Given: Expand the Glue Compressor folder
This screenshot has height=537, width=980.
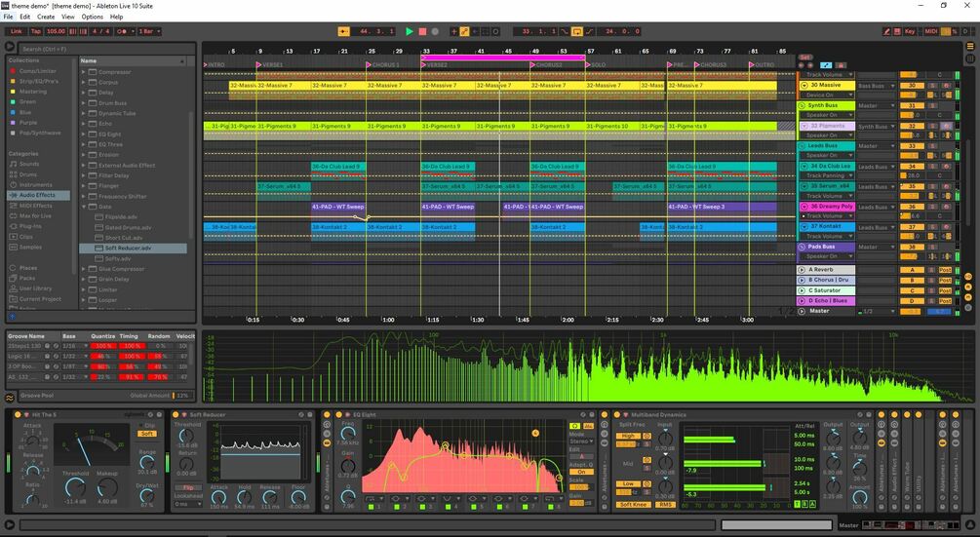Looking at the screenshot, I should coord(84,269).
